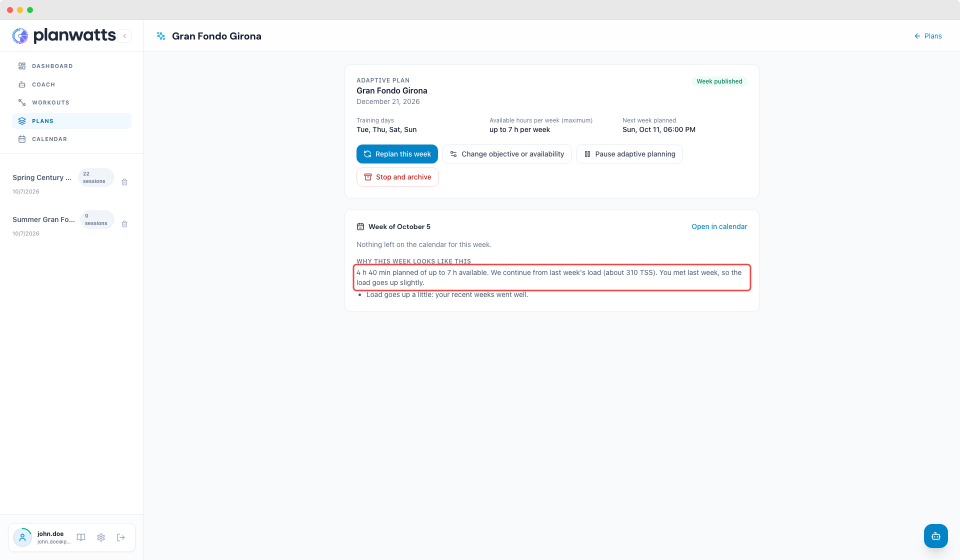Log out with the exit icon

coord(121,537)
